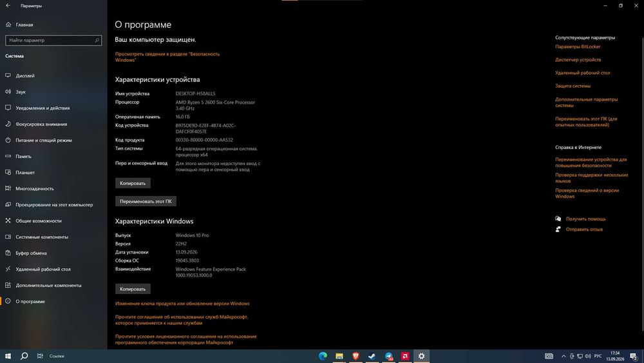Click the Общие возможности icon
This screenshot has height=363, width=644.
click(8, 221)
